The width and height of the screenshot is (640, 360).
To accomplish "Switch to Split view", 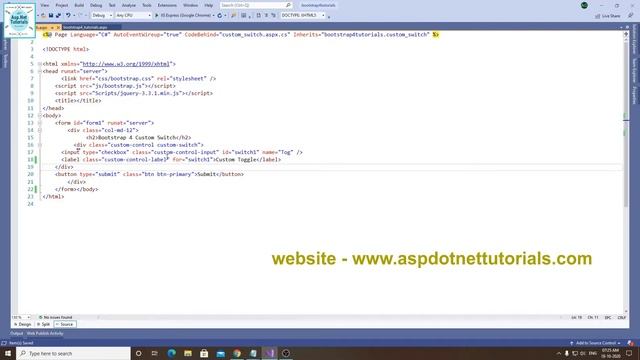I will tap(44, 324).
